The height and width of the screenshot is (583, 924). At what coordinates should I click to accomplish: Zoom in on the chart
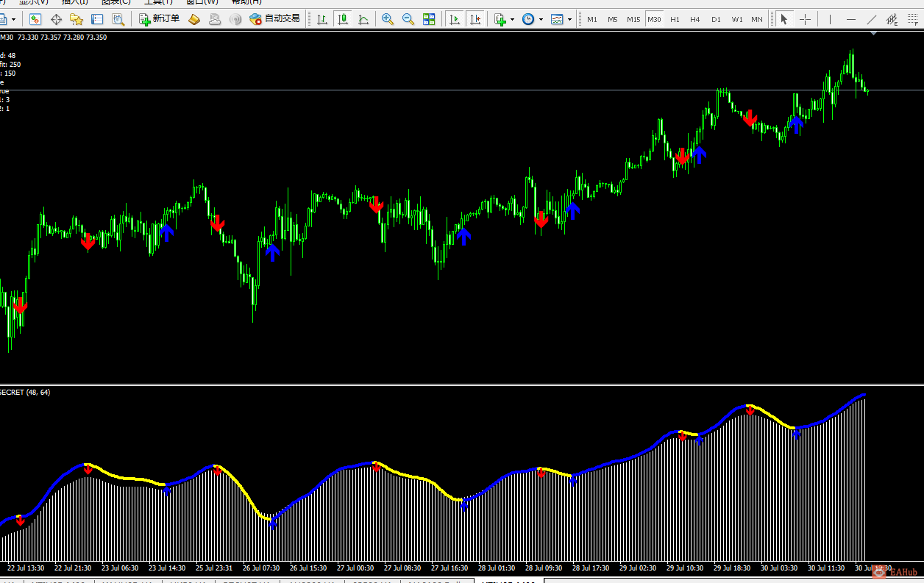[388, 19]
